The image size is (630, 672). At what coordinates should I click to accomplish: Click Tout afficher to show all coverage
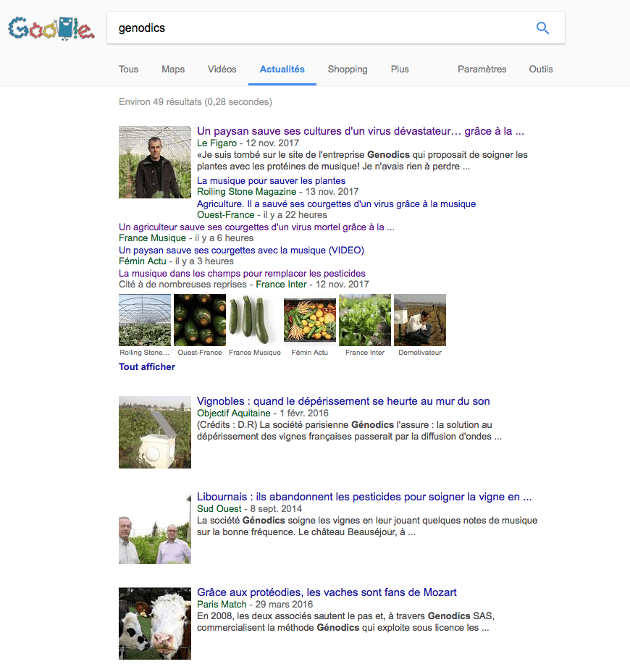click(147, 367)
